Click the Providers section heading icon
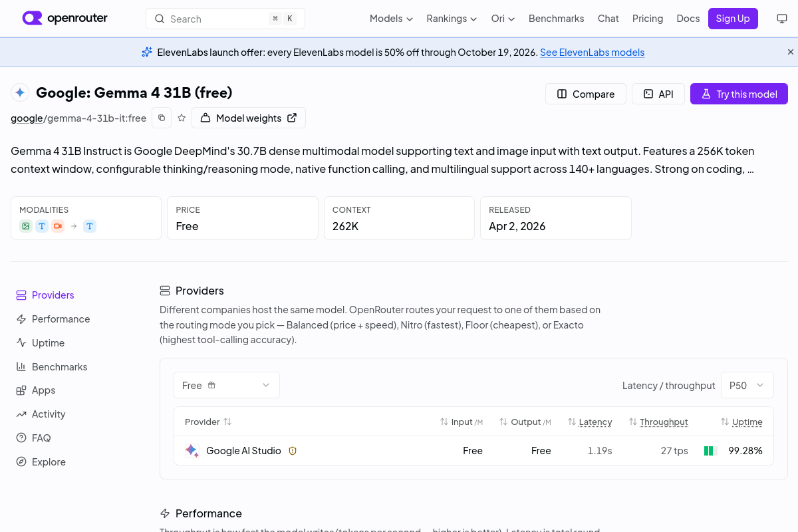Viewport: 798px width, 532px height. coord(165,291)
